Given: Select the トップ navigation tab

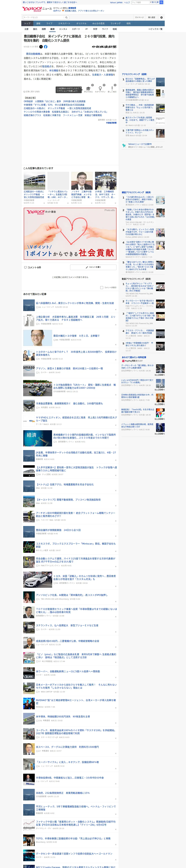Looking at the screenshot, I should point(27,24).
